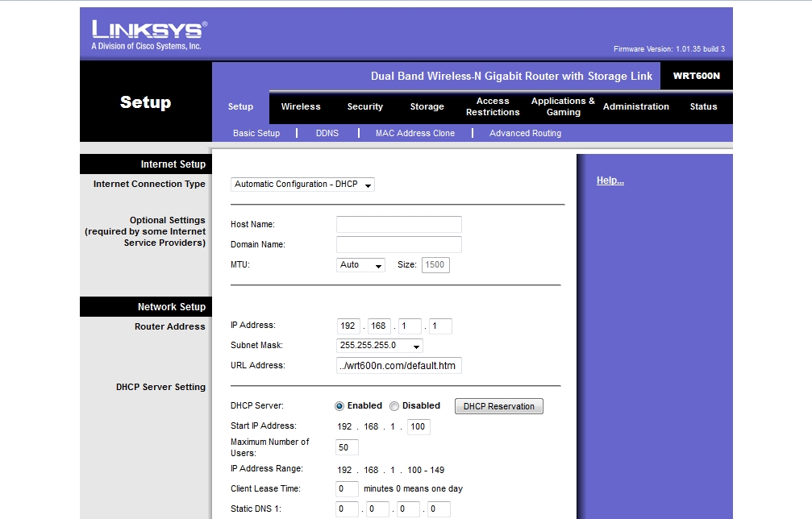Open the Access Restrictions tab
This screenshot has height=519, width=812.
point(493,106)
